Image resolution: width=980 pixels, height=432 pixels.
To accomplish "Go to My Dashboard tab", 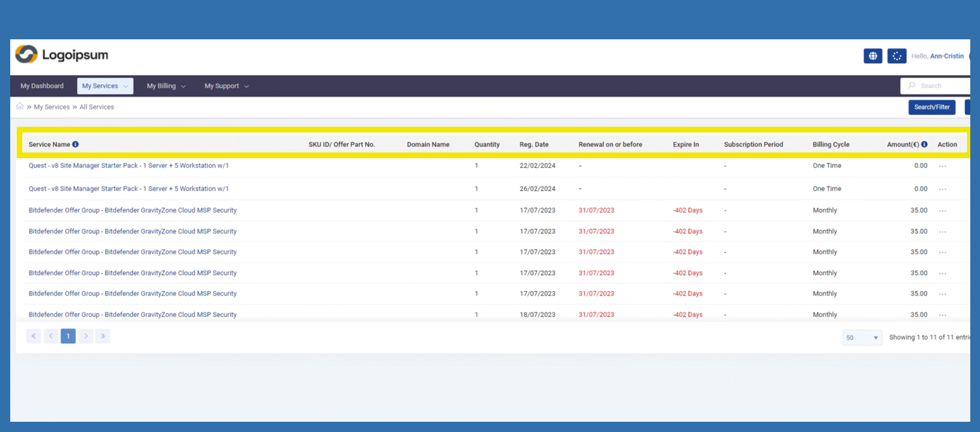I will [42, 86].
